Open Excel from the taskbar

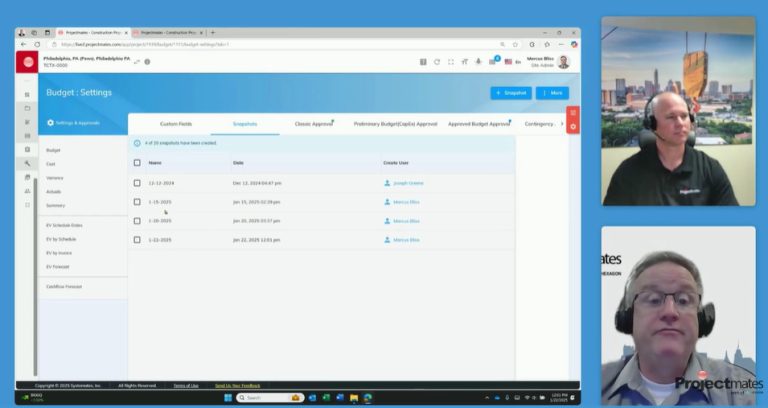(x=326, y=398)
